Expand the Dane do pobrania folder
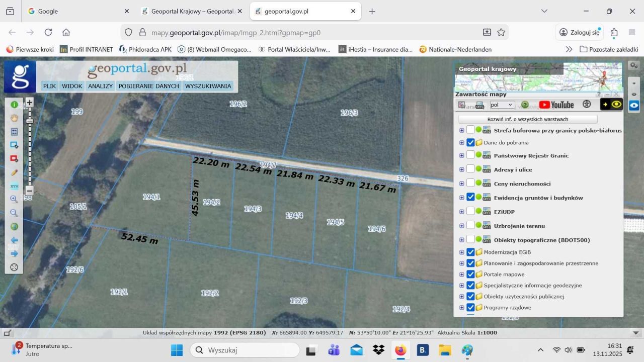644x362 pixels. coord(461,142)
